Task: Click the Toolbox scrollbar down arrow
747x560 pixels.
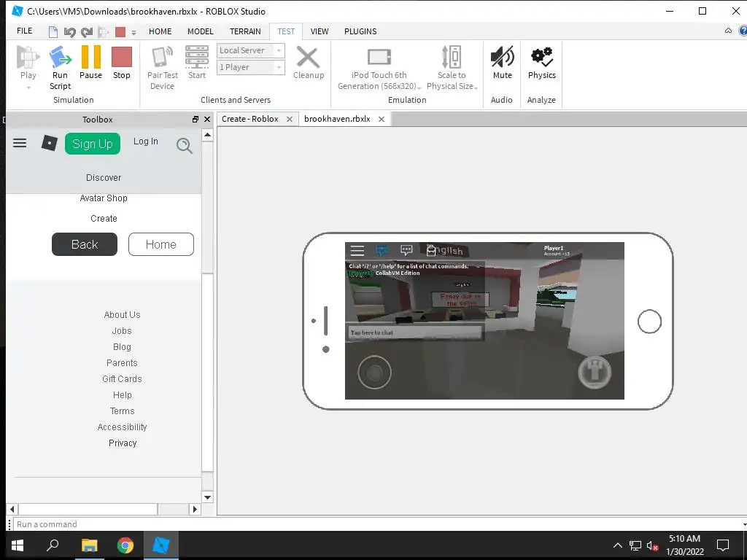Action: coord(207,497)
